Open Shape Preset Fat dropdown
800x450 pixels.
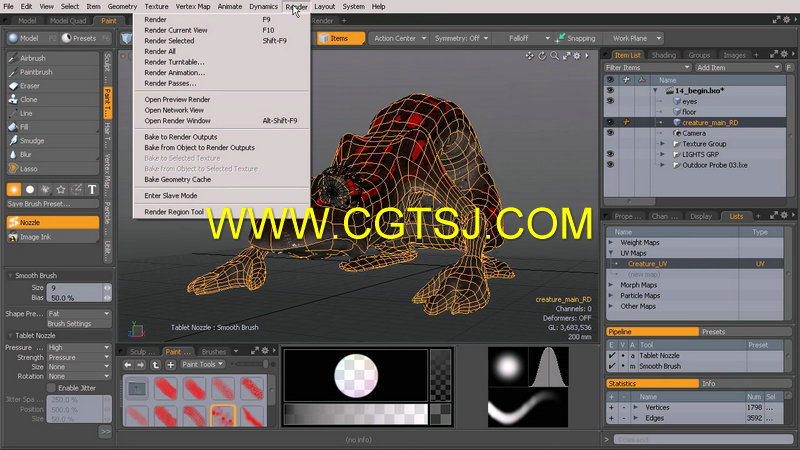click(x=79, y=314)
